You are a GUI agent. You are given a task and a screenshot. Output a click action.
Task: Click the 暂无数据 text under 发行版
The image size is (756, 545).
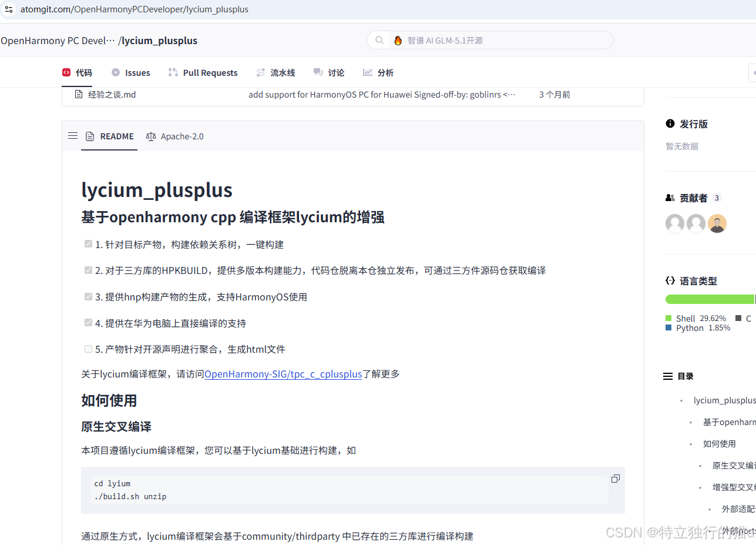pyautogui.click(x=682, y=146)
